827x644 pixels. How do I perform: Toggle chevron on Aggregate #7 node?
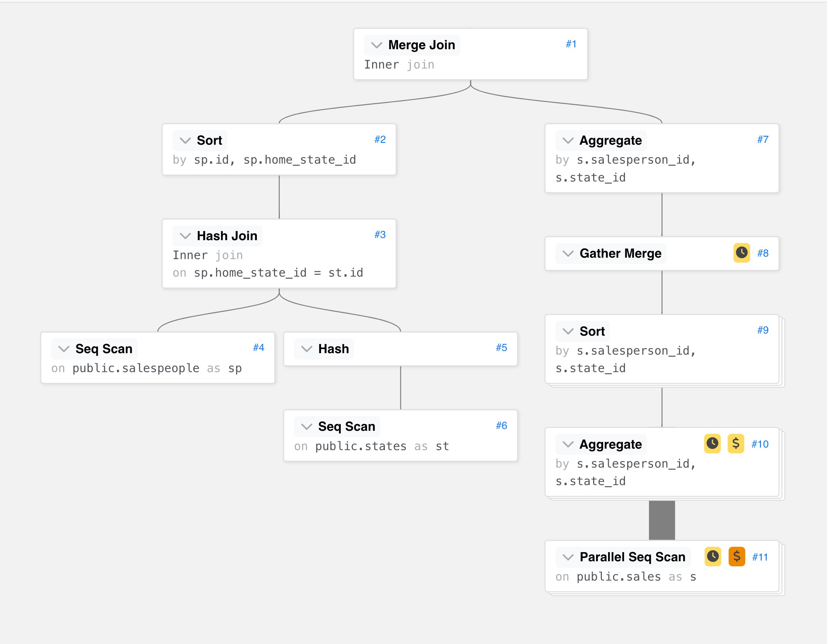coord(568,140)
